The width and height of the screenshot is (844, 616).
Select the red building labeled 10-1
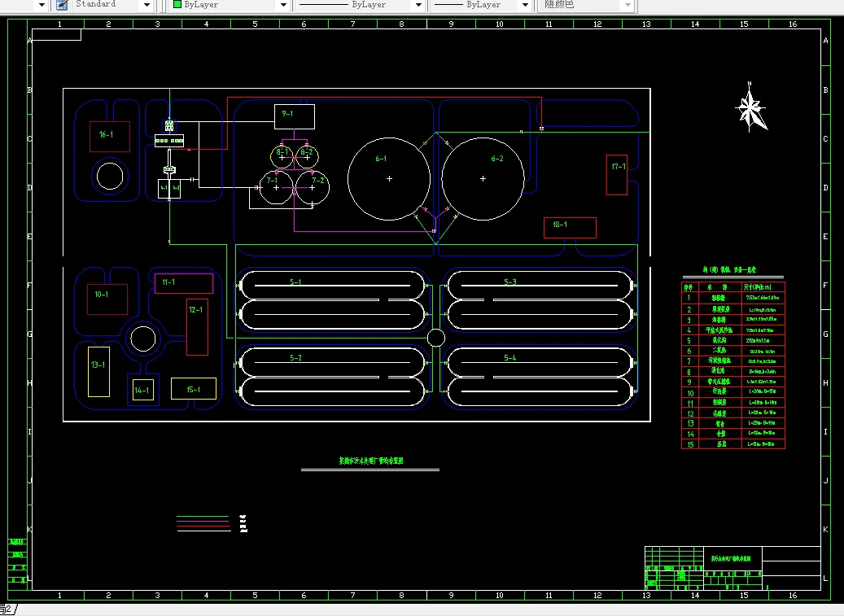pos(107,299)
